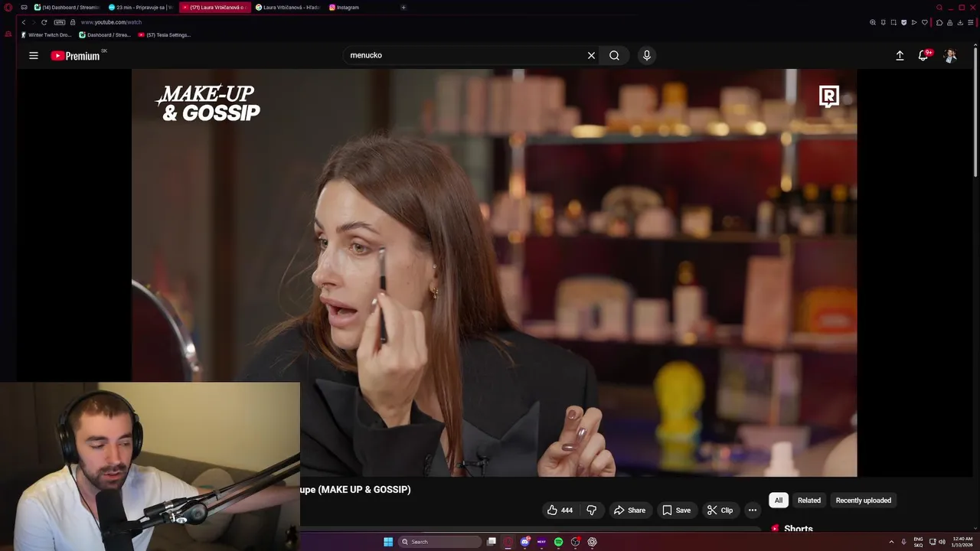Open Discord from the taskbar
Screen dimensions: 980x551
524,542
